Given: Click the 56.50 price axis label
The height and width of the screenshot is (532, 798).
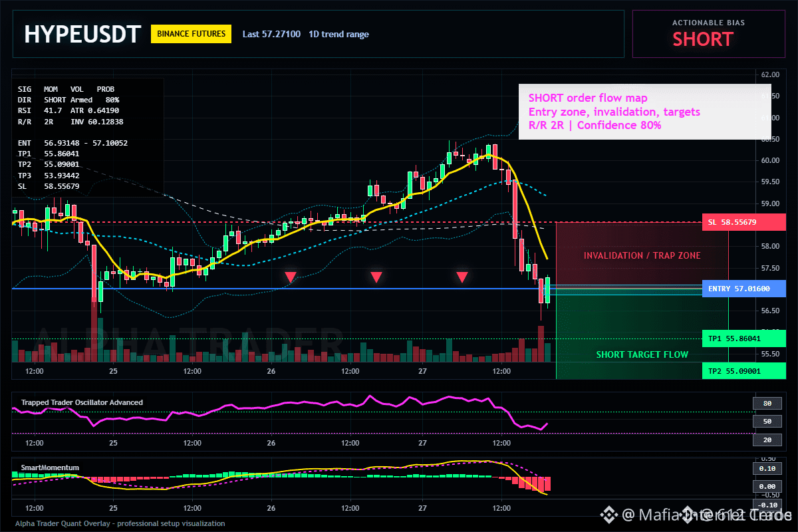Looking at the screenshot, I should (770, 311).
